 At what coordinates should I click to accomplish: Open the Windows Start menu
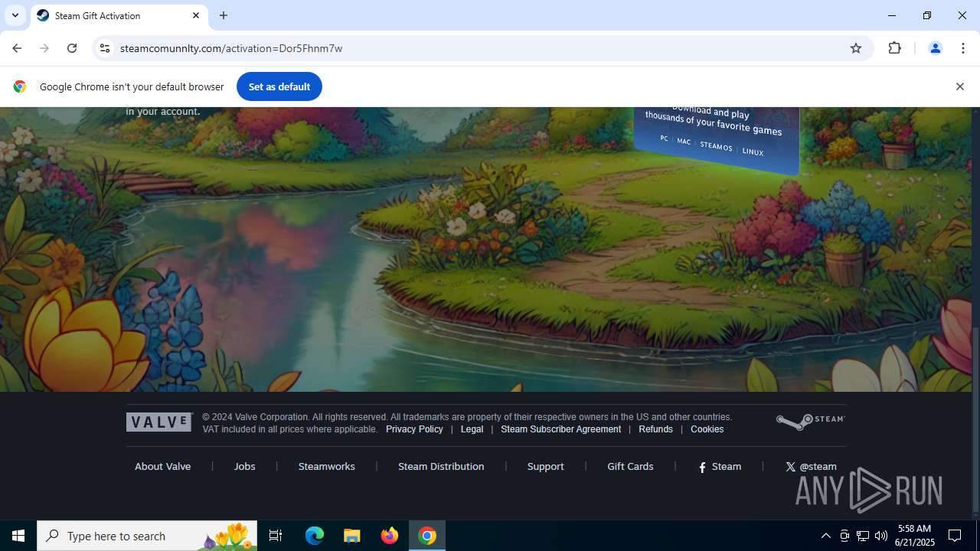(18, 536)
